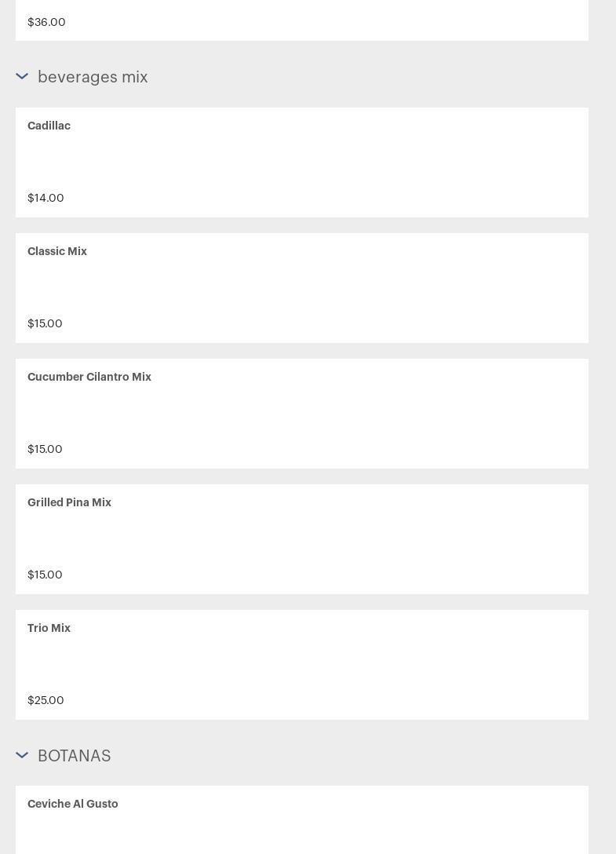Select the Cadillac menu item card
Image resolution: width=616 pixels, height=854 pixels.
click(x=302, y=162)
